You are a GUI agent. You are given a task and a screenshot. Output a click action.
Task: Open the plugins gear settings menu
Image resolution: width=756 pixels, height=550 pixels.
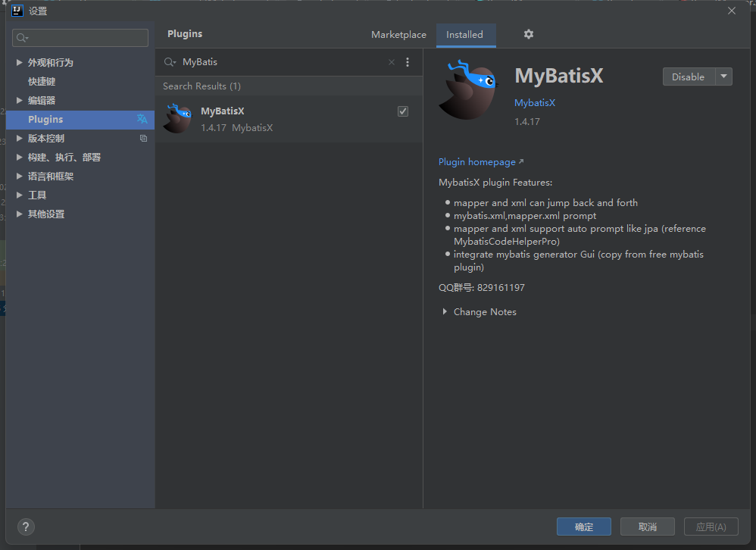pos(529,34)
